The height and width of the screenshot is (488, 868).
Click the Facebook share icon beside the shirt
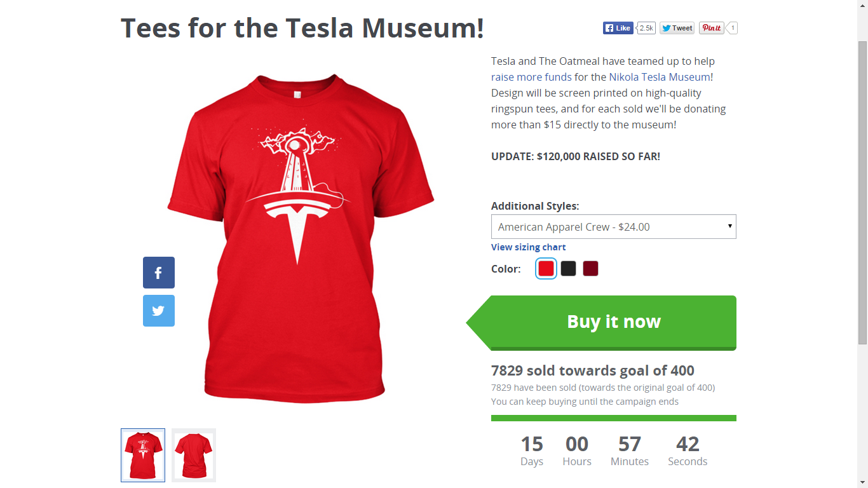pos(159,273)
